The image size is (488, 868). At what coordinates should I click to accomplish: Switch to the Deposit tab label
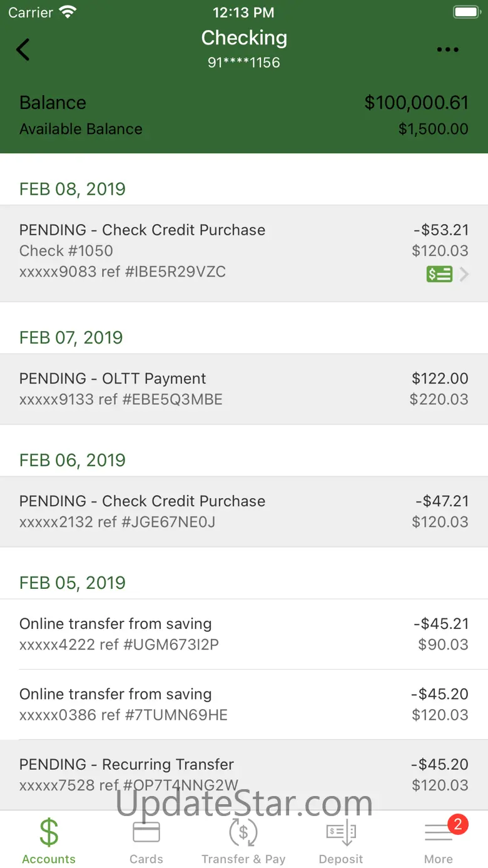(x=341, y=859)
